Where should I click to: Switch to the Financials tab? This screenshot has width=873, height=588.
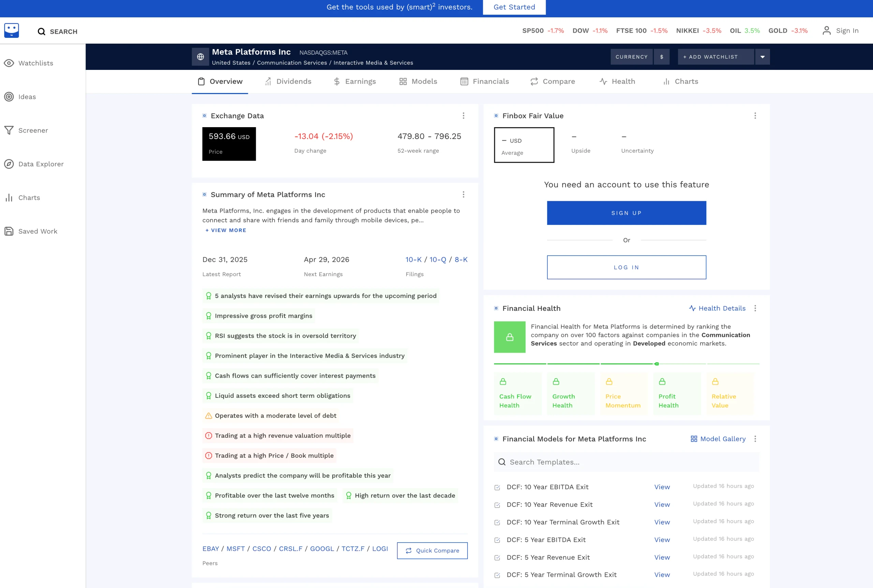pyautogui.click(x=484, y=81)
